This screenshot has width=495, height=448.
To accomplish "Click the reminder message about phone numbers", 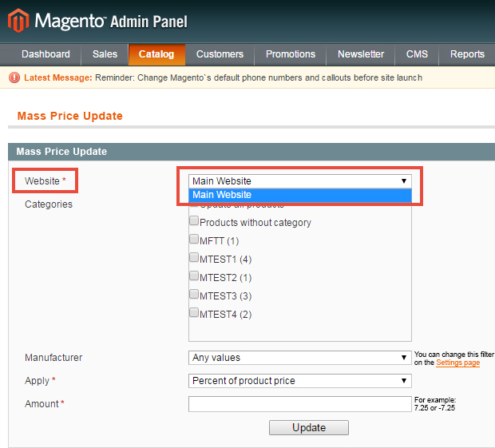I will point(259,77).
